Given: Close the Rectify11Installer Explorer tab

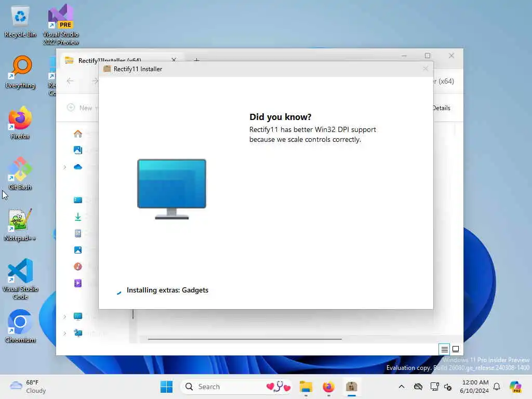Looking at the screenshot, I should tap(174, 60).
